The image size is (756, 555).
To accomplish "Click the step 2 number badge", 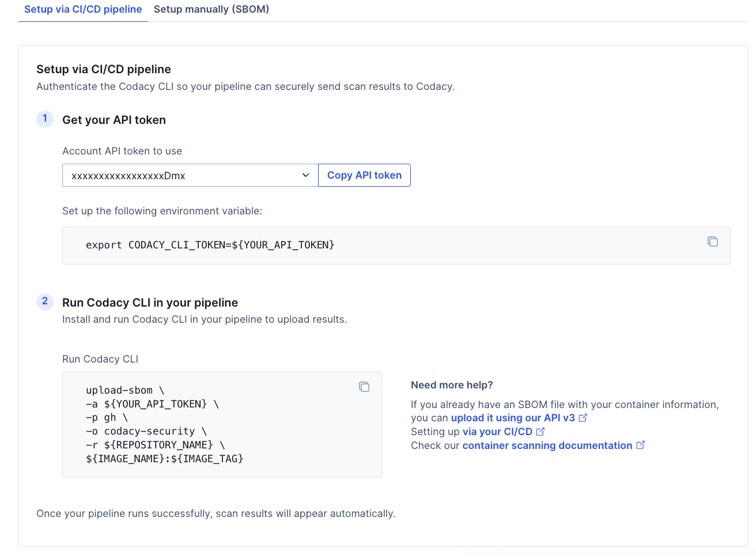I will (44, 301).
